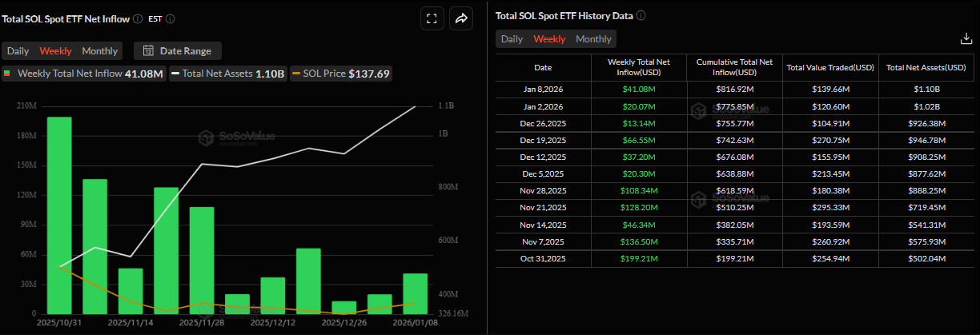Click info icon next to EST

tap(170, 18)
